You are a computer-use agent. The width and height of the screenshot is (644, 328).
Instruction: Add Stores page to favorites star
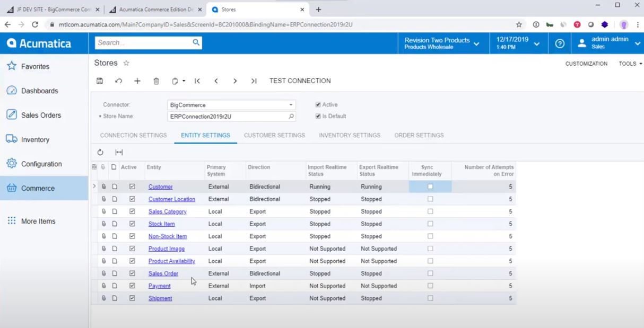coord(126,63)
